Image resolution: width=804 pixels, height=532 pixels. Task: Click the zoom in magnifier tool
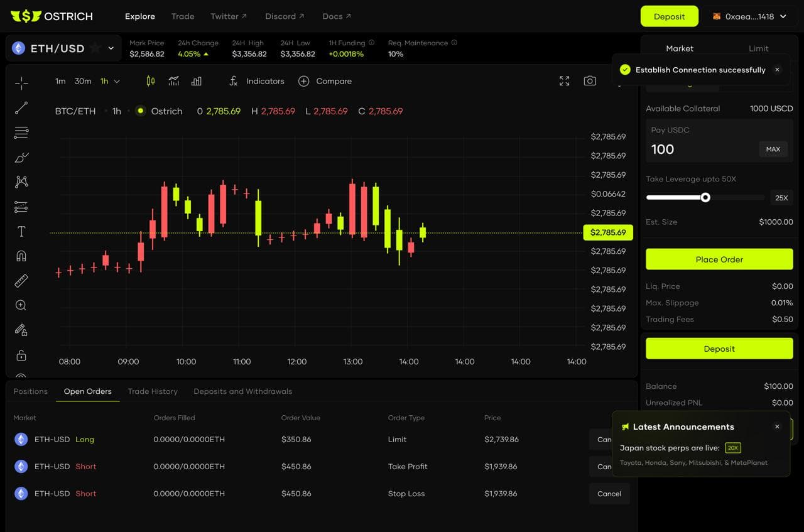[x=21, y=305]
